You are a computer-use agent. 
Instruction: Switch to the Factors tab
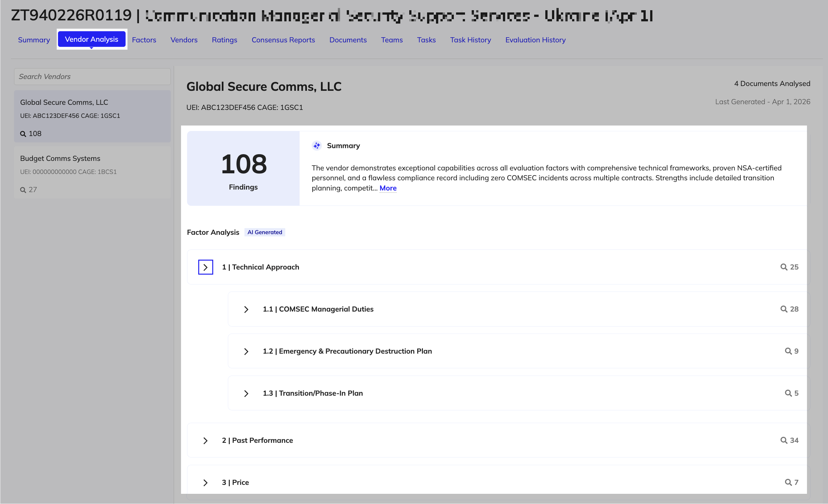[x=144, y=40]
